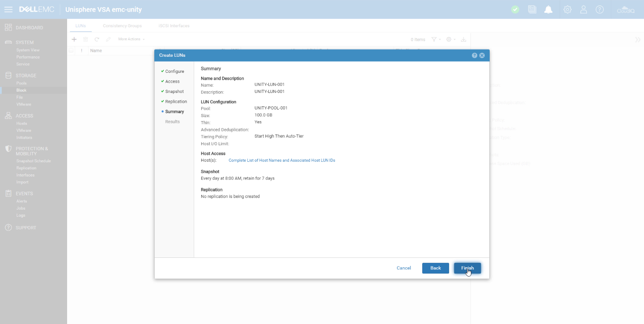Screen dimensions: 644x324
Task: Close the Create LUNs dialog
Action: tap(482, 55)
